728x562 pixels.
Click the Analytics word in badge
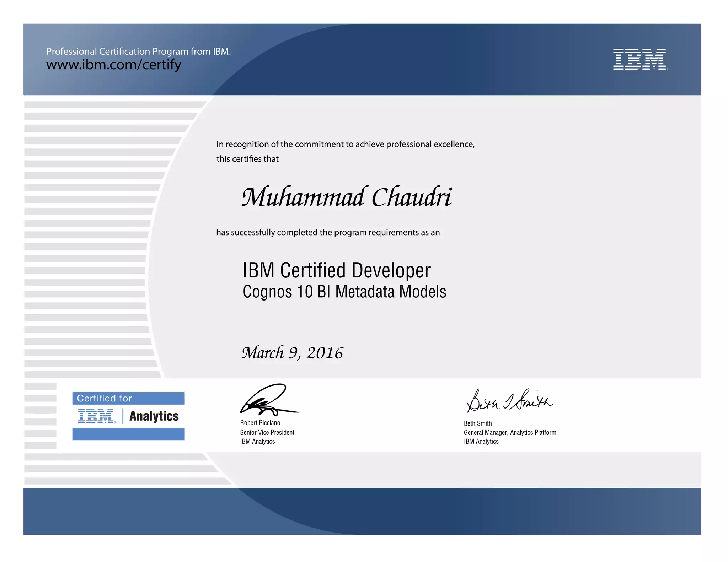point(154,416)
